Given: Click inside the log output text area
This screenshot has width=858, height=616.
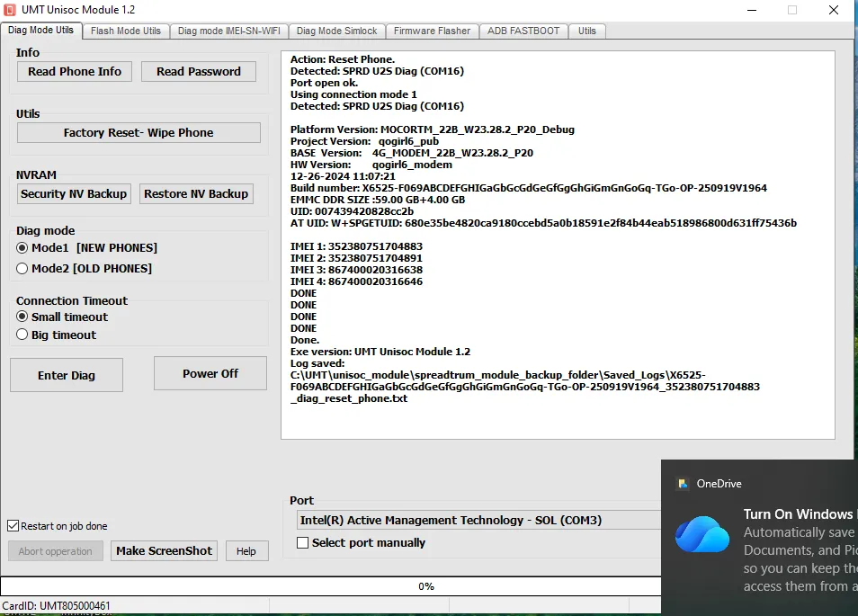Looking at the screenshot, I should click(558, 414).
